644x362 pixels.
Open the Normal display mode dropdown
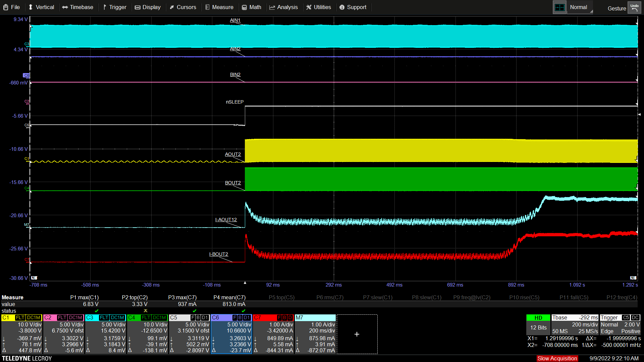tap(580, 7)
